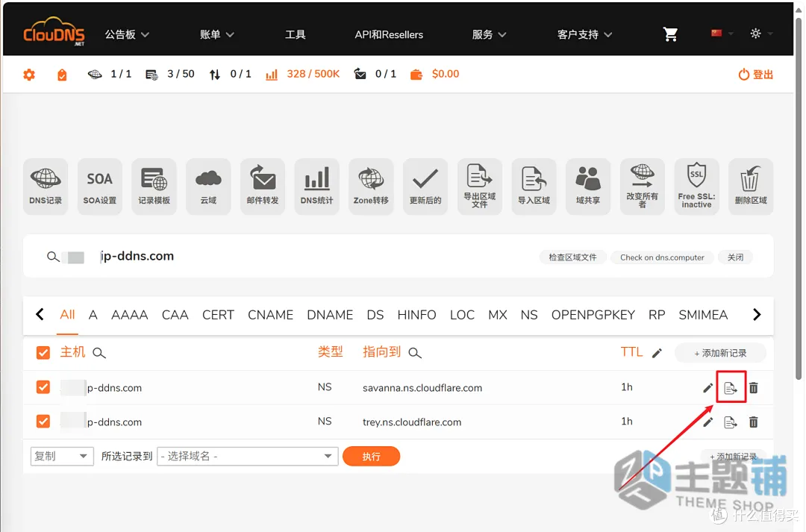The image size is (806, 532).
Task: Show previous record types with left arrow
Action: pos(40,314)
